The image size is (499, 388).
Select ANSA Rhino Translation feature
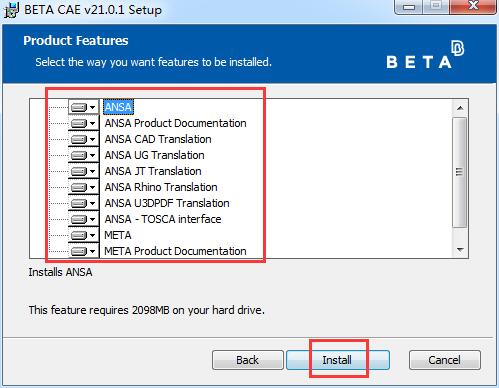click(161, 187)
